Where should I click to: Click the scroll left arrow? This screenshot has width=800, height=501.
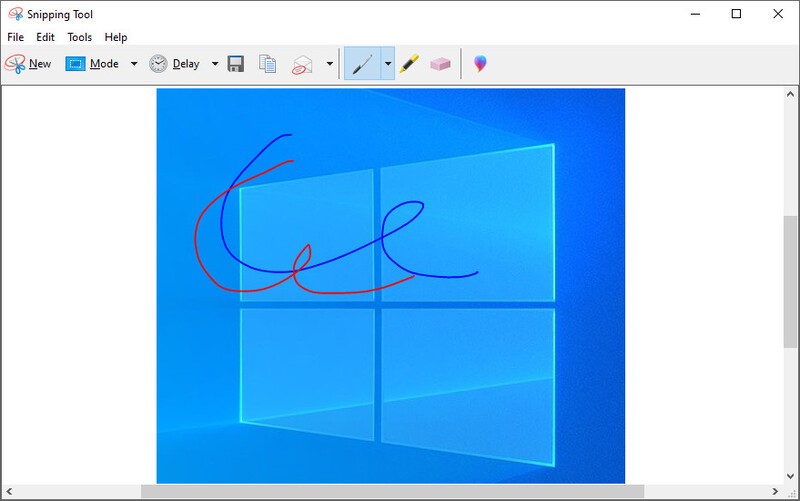click(9, 492)
